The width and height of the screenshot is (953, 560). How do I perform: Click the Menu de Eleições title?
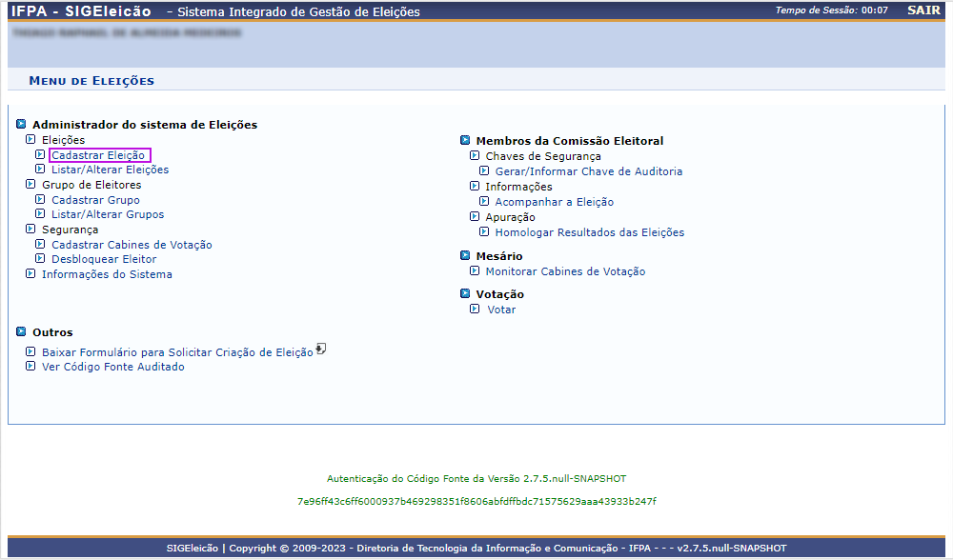click(x=91, y=81)
